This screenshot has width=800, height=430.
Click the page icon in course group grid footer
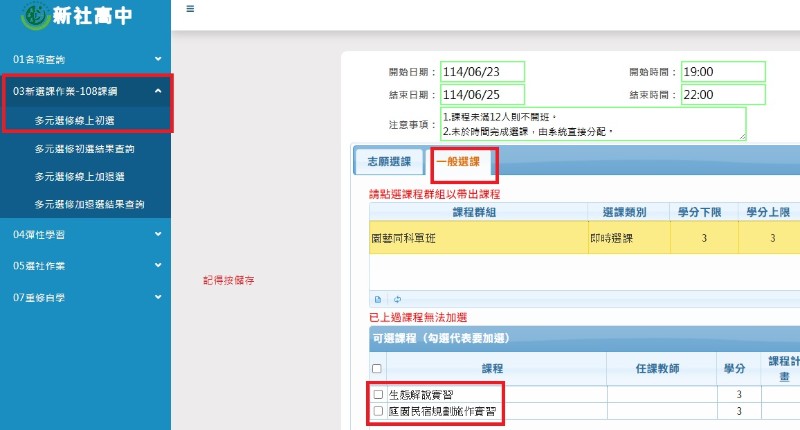[x=378, y=299]
